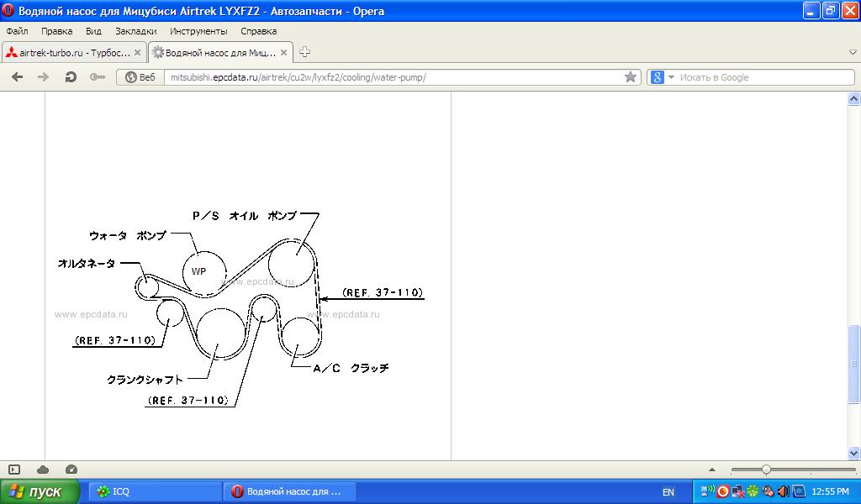The image size is (861, 504).
Task: Expand the Google search engine dropdown
Action: click(x=671, y=77)
